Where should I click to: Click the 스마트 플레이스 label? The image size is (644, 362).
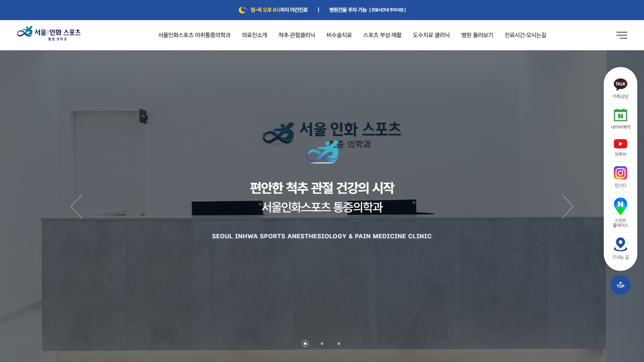[620, 223]
